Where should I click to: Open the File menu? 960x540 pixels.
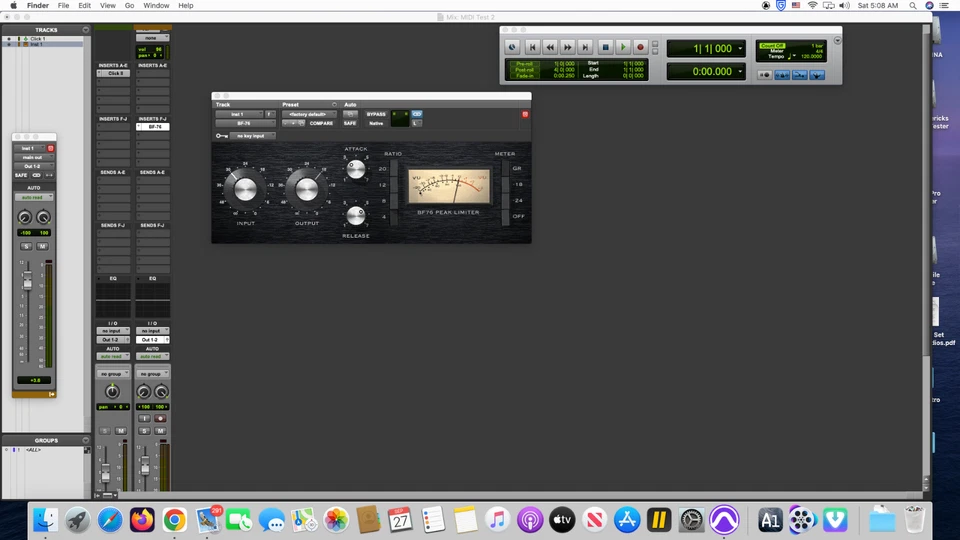tap(63, 6)
